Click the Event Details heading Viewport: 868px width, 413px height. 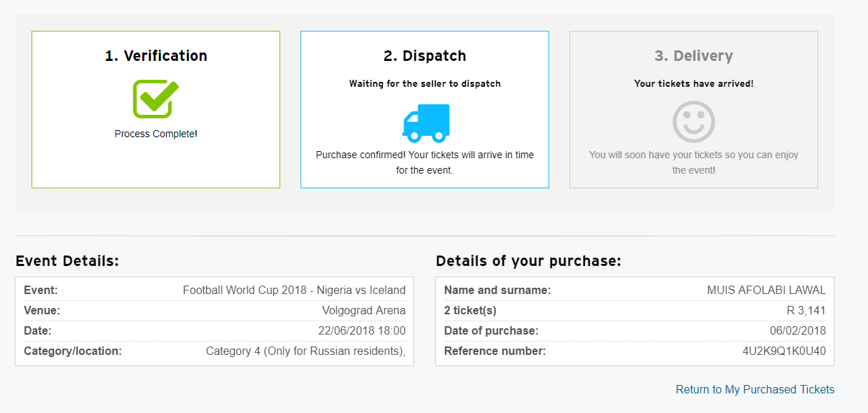67,261
